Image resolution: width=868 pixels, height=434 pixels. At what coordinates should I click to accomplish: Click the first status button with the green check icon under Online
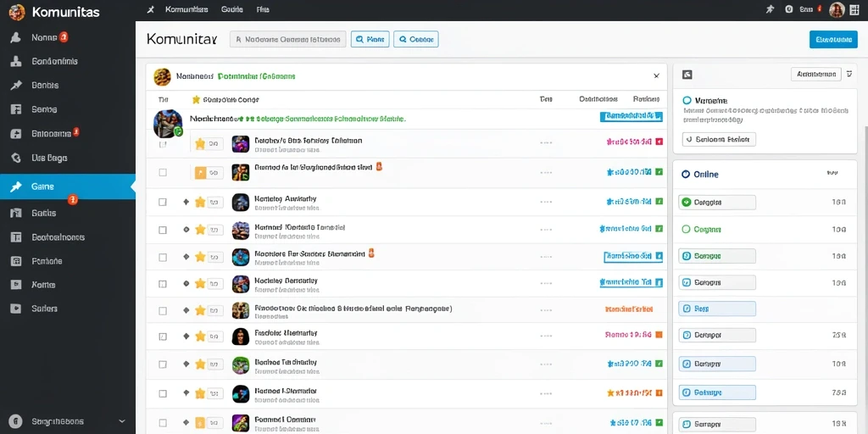[x=717, y=203]
